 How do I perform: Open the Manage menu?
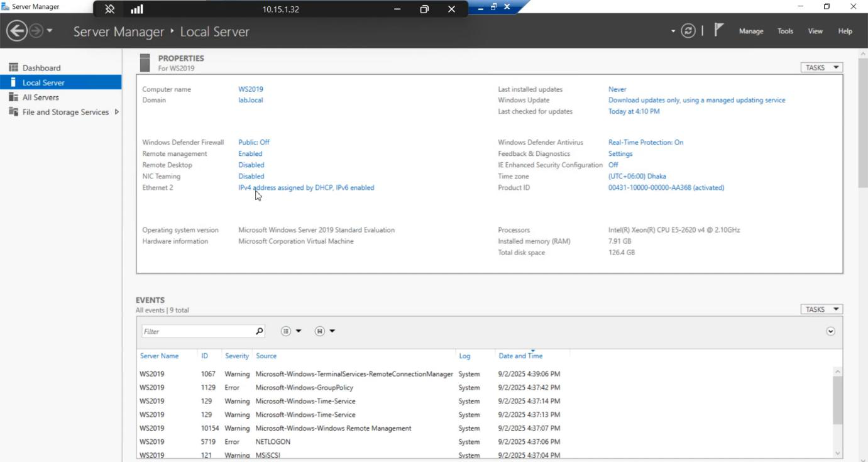(x=751, y=31)
